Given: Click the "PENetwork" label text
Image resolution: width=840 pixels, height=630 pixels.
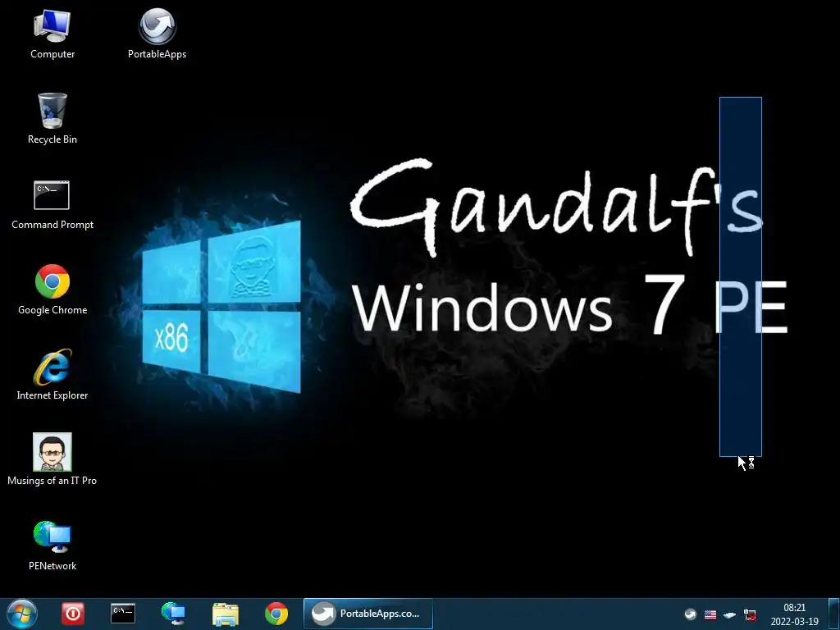Looking at the screenshot, I should [x=52, y=566].
